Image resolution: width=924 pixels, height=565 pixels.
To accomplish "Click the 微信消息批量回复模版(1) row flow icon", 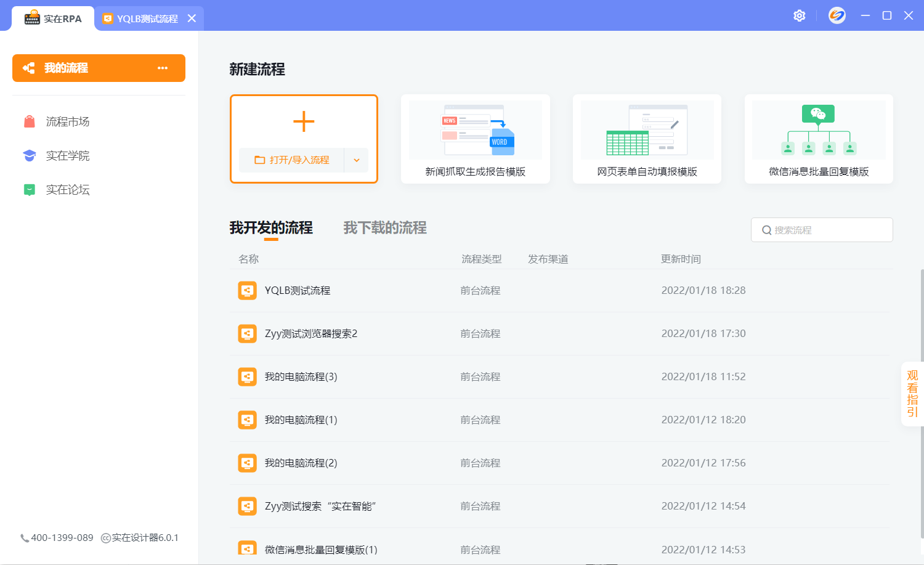I will coord(247,548).
